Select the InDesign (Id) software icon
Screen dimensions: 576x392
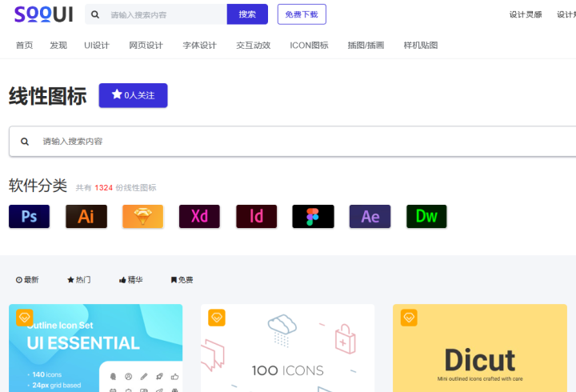257,216
